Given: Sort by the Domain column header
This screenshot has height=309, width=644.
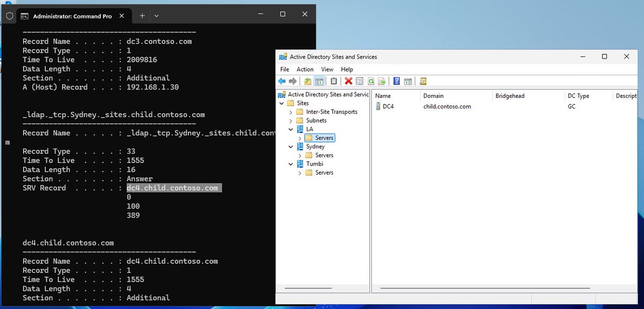Looking at the screenshot, I should [x=456, y=96].
